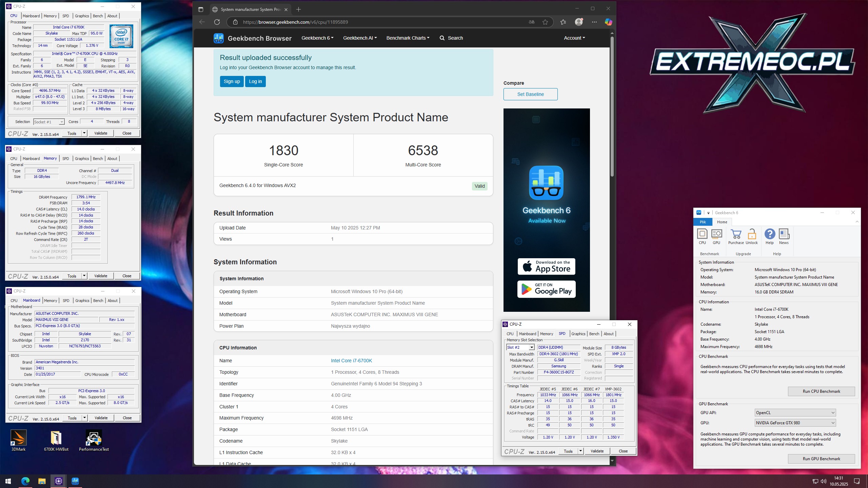Open File Explorer from taskbar

click(x=42, y=481)
